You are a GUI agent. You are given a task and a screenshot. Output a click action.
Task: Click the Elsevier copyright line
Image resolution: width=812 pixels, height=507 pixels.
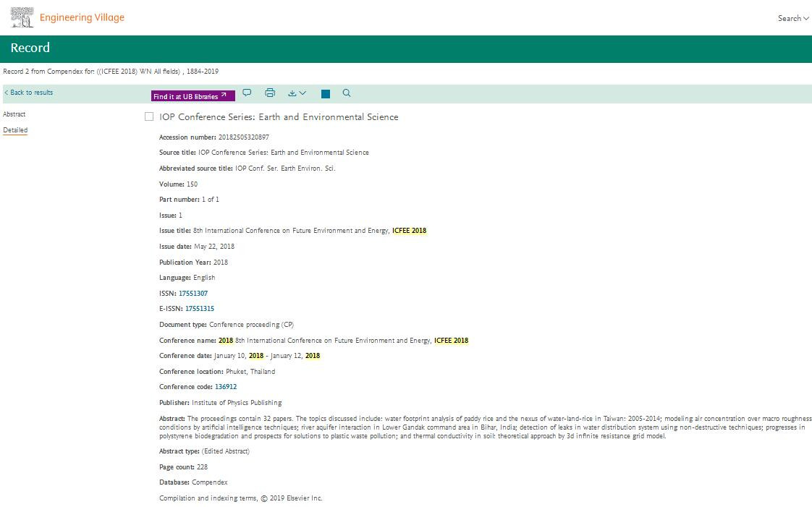(x=241, y=498)
